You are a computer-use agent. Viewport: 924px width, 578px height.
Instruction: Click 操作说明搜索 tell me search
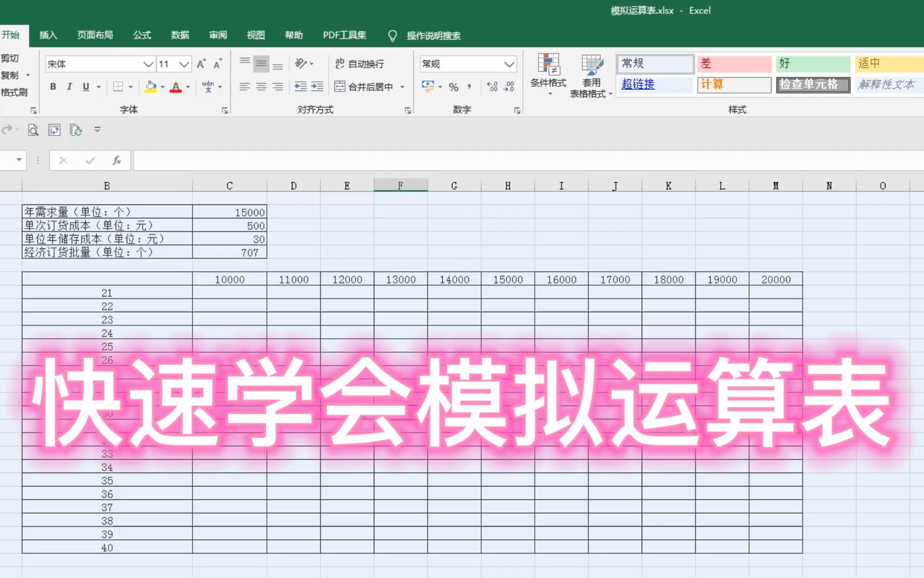coord(434,36)
